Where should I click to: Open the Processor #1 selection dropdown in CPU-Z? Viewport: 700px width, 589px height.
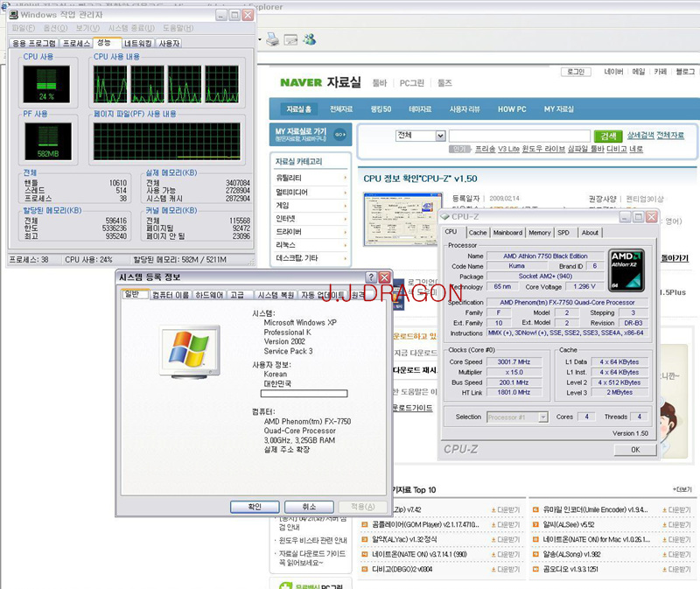pyautogui.click(x=517, y=417)
